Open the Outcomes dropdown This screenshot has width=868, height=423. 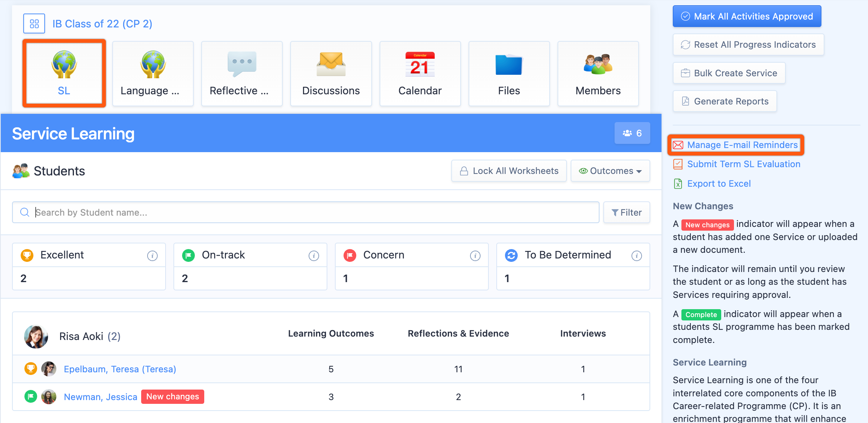pyautogui.click(x=610, y=171)
